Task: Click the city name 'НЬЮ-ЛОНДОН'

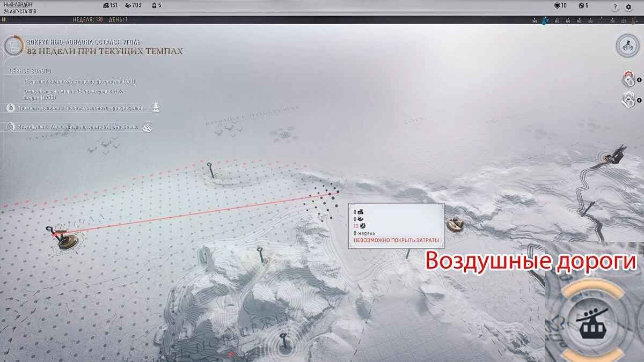Action: (18, 4)
